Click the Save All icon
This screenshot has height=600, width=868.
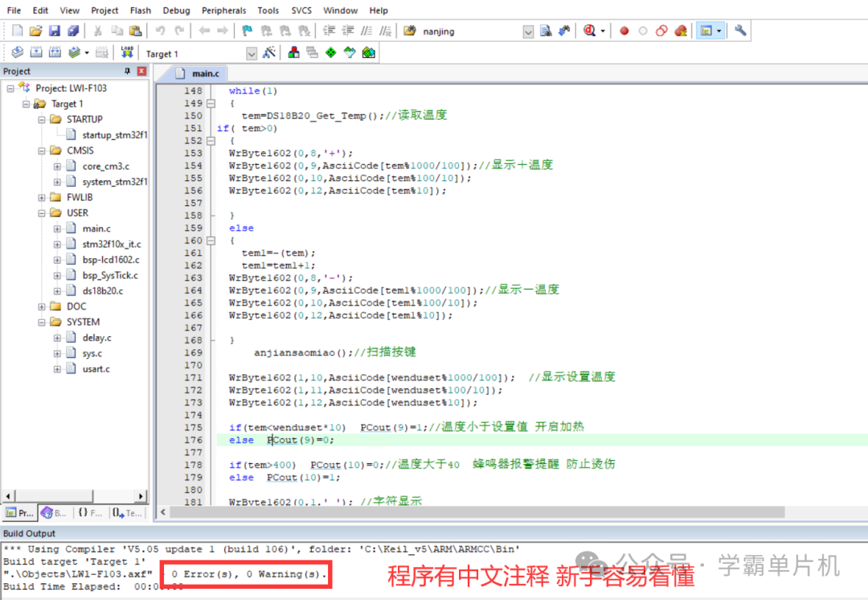coord(73,31)
